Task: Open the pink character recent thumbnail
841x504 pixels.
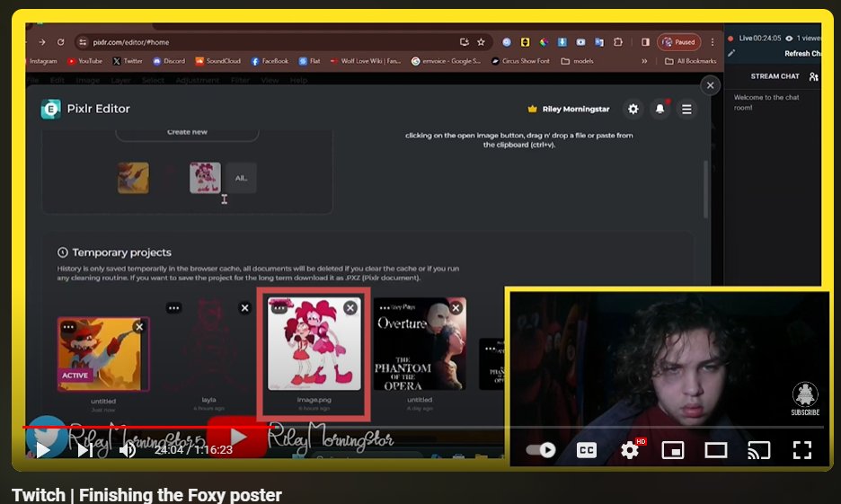Action: (x=205, y=178)
